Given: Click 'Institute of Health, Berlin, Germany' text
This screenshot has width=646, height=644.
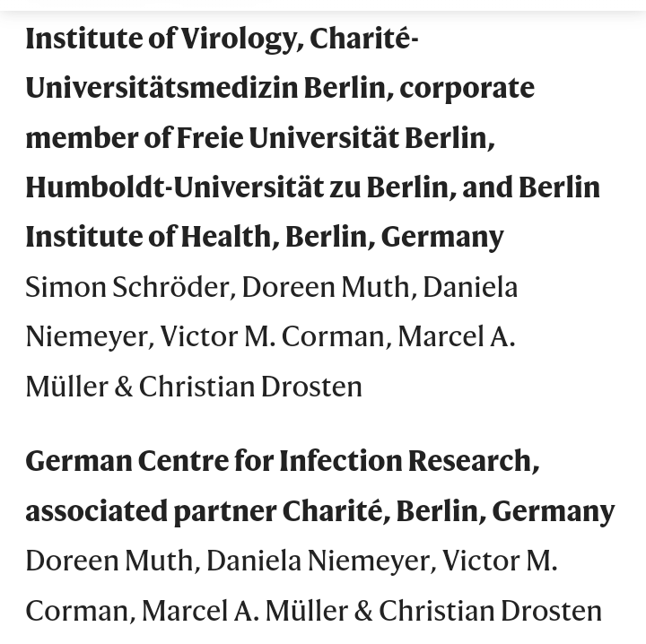Looking at the screenshot, I should (264, 237).
